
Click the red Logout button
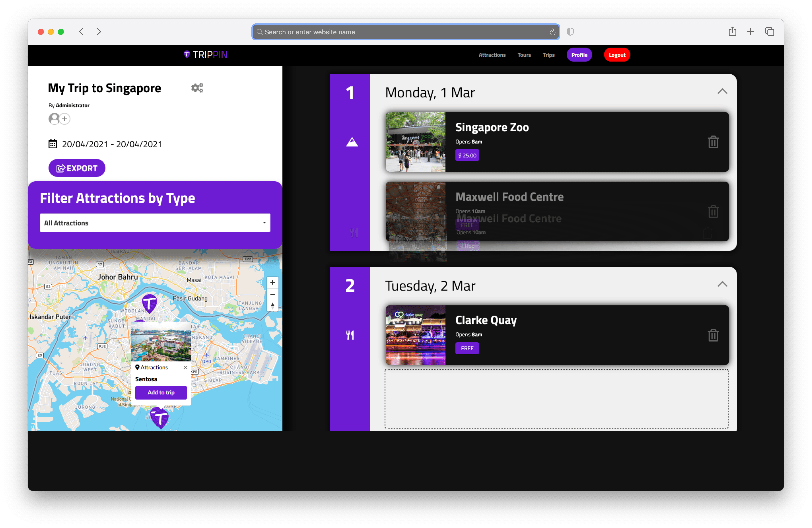[x=617, y=55]
